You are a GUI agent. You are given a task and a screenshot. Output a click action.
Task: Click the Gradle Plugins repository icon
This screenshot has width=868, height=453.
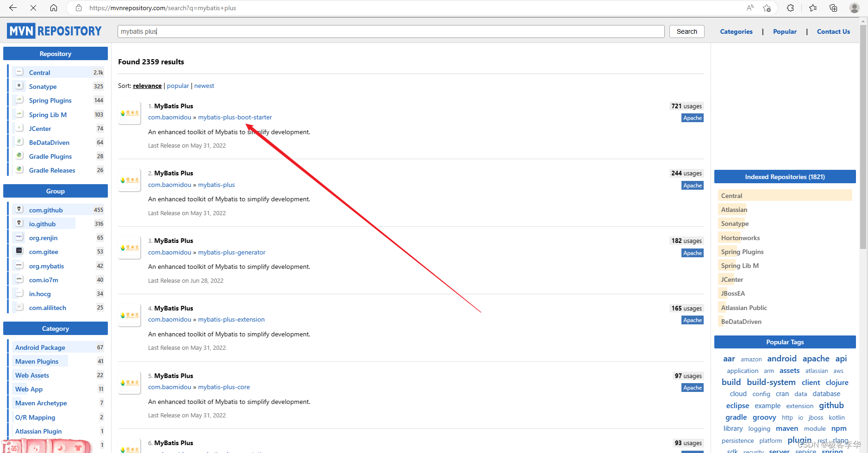[x=19, y=156]
